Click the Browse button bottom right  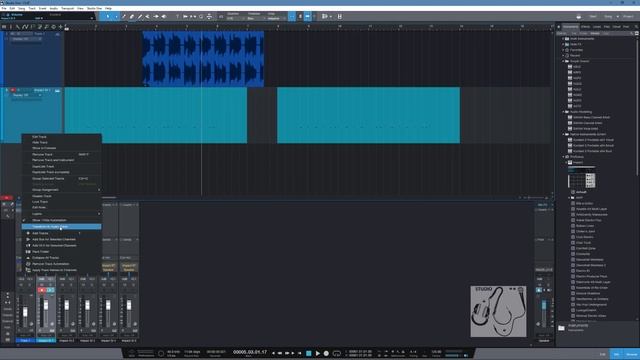632,354
